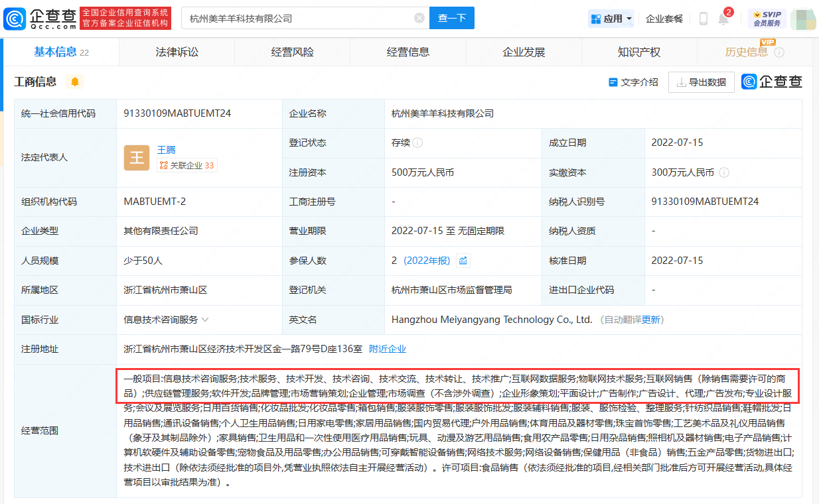Screen dimensions: 819x504
Task: Switch to 基本信息 tab
Action: (61, 52)
